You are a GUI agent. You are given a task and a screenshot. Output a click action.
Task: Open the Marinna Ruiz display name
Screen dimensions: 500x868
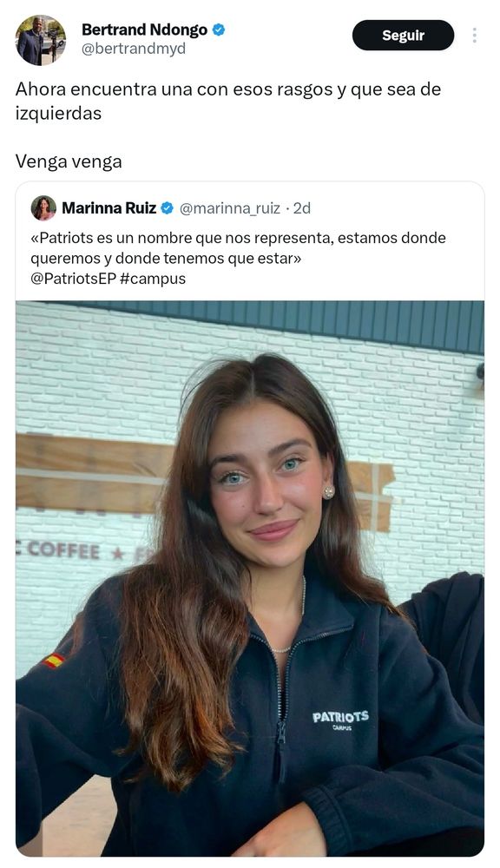coord(109,208)
